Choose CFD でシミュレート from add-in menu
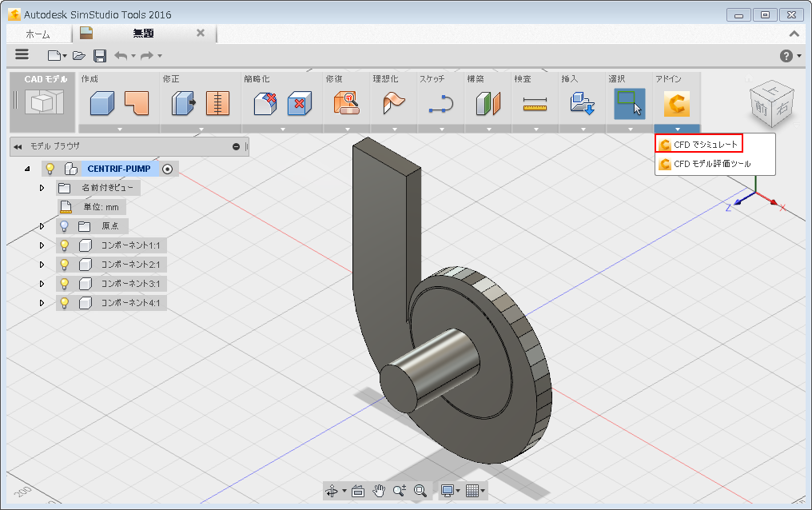812x510 pixels. [x=699, y=144]
